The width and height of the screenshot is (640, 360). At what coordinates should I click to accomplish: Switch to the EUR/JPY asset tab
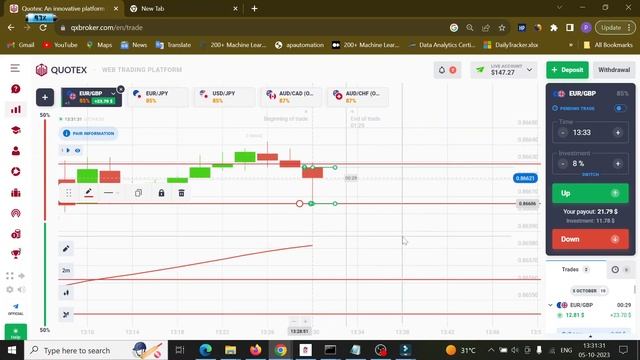(158, 97)
